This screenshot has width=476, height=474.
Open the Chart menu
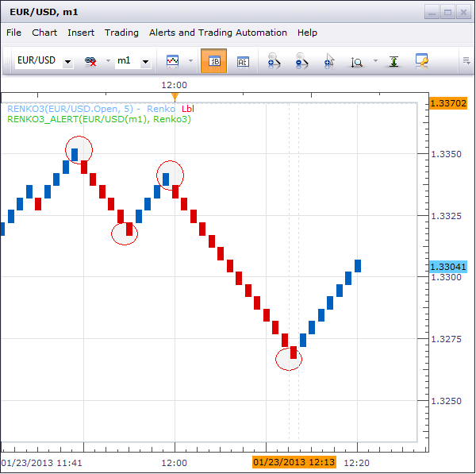coord(44,33)
